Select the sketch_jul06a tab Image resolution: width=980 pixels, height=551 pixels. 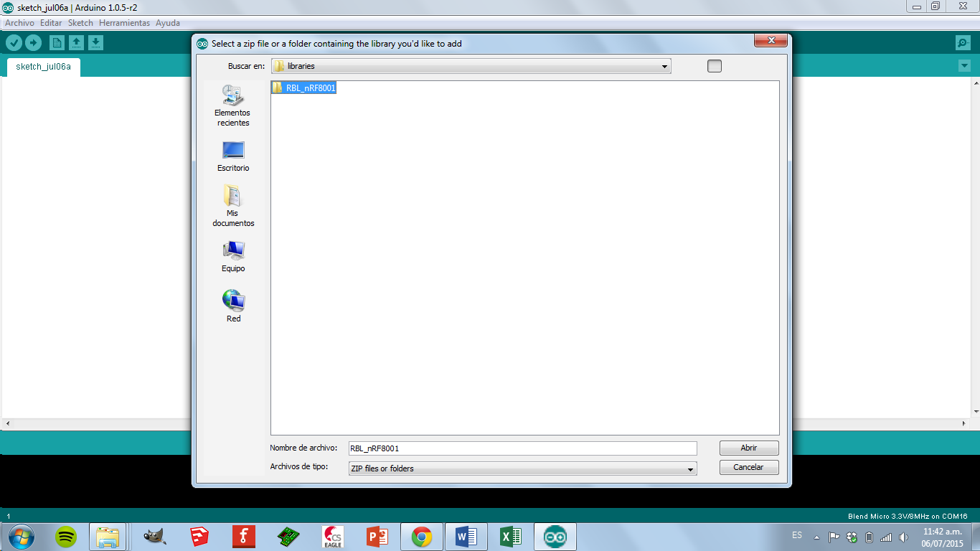pyautogui.click(x=44, y=67)
